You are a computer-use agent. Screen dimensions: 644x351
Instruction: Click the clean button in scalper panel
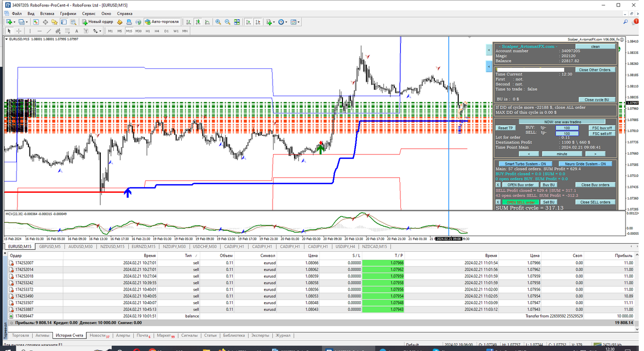(595, 46)
